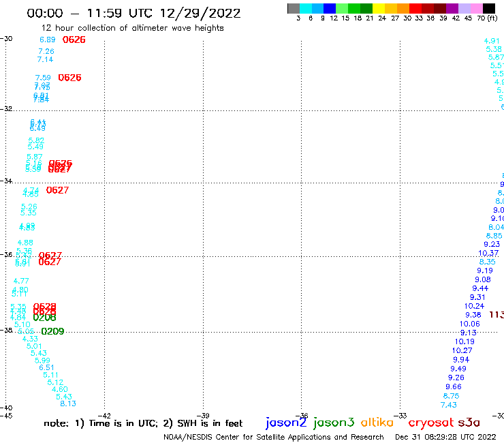Click the '70 (ft)' label under the color scale
The width and height of the screenshot is (504, 443).
[487, 18]
